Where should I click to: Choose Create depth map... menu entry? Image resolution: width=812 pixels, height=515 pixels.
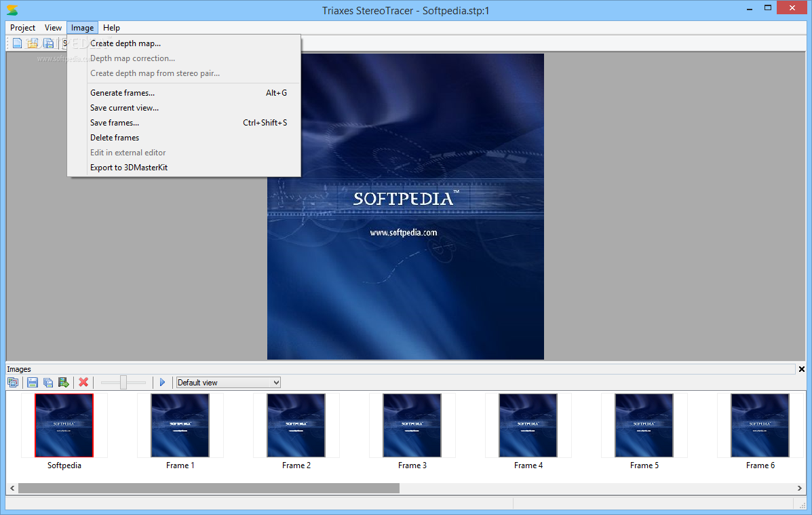click(x=184, y=43)
